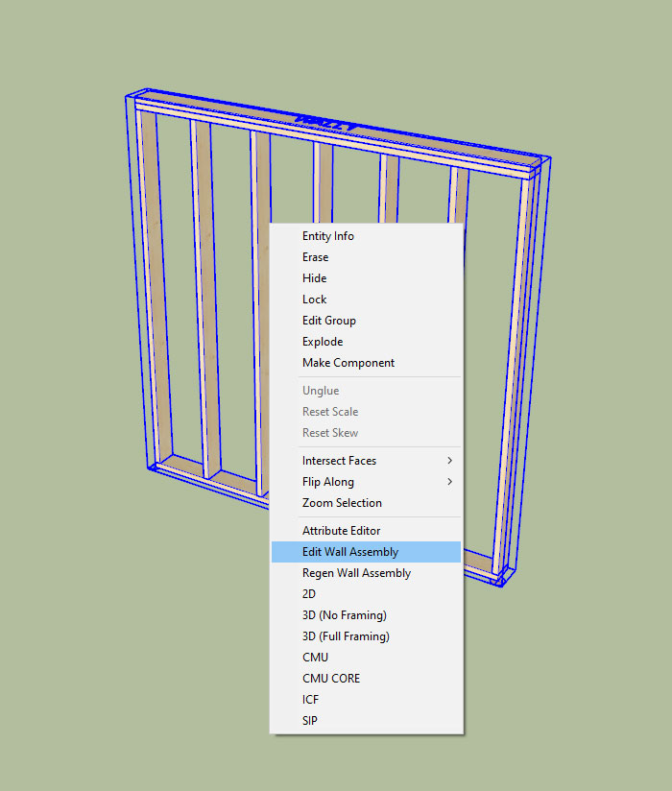
Task: Choose CMU CORE wall type
Action: point(331,679)
